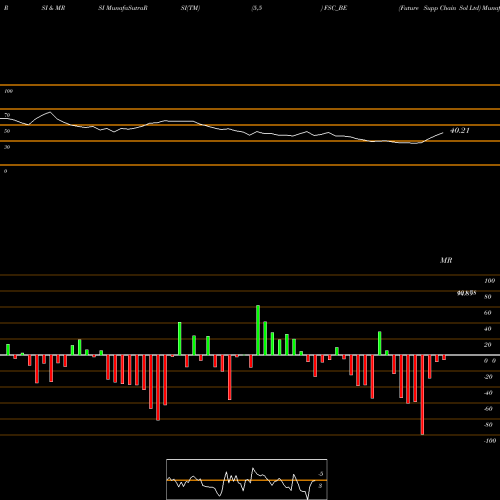Click the 'SI & MR' header label
This screenshot has height=500, width=500.
pyautogui.click(x=53, y=8)
